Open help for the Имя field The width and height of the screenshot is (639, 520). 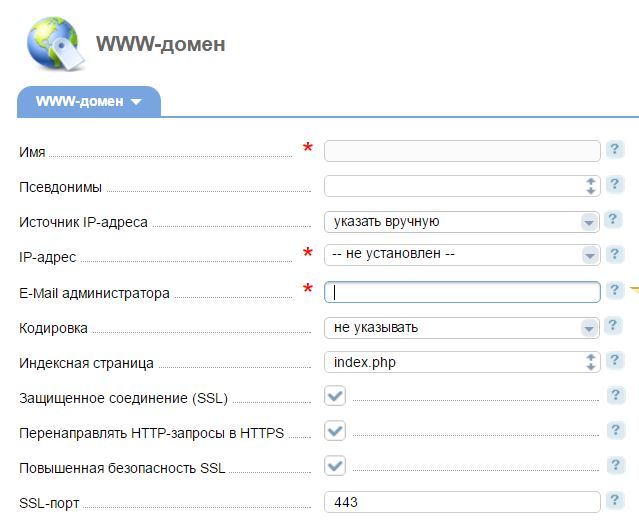tap(615, 149)
